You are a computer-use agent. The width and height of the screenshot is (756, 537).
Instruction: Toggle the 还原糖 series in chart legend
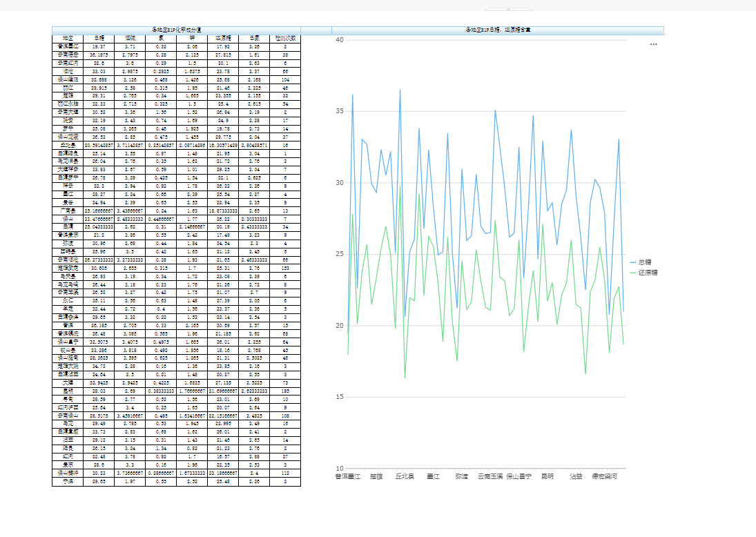pos(643,273)
